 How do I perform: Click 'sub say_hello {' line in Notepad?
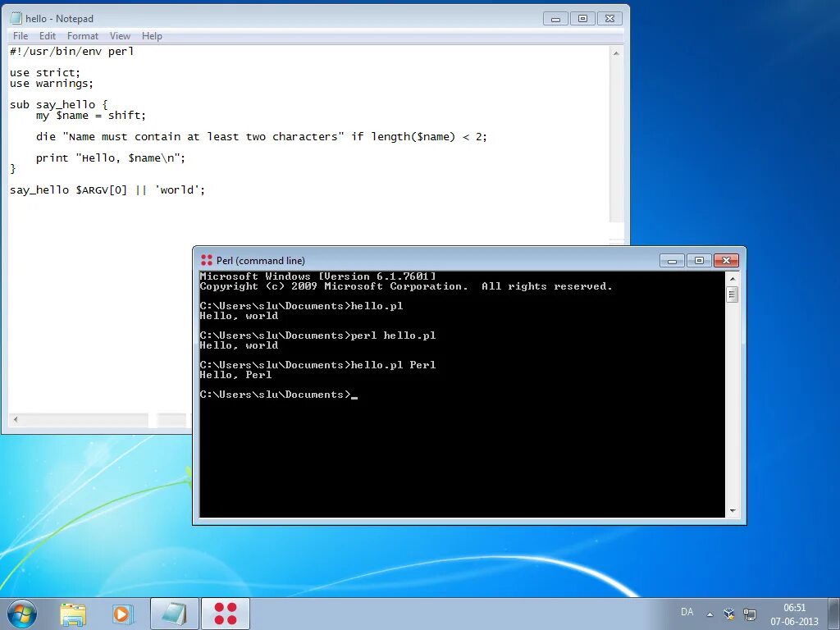58,104
